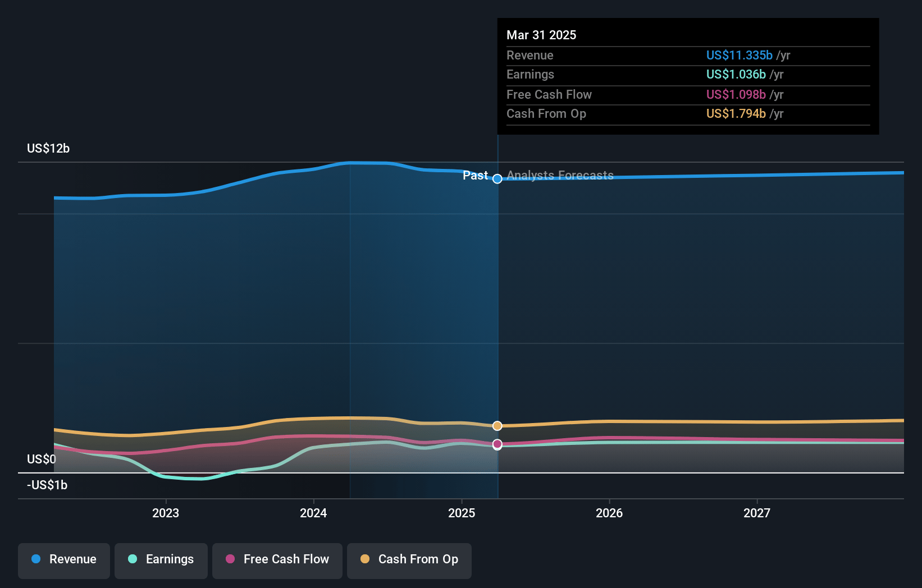The width and height of the screenshot is (922, 588).
Task: Click the 2023 x-axis label
Action: [166, 513]
